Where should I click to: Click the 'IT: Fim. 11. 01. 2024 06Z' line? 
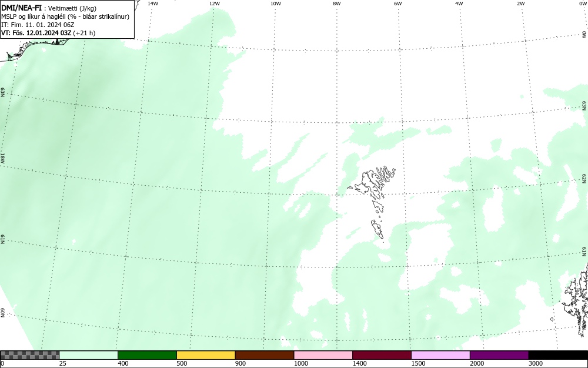pos(38,25)
